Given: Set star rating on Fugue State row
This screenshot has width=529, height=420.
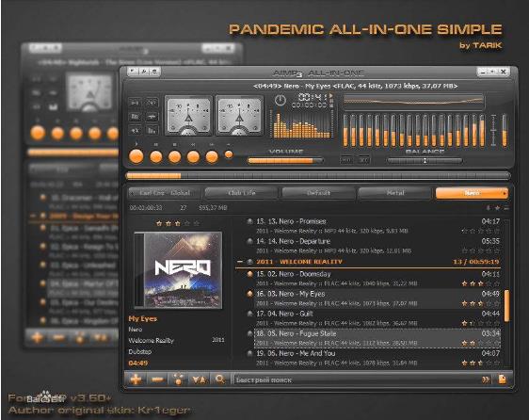Looking at the screenshot, I should (x=481, y=344).
